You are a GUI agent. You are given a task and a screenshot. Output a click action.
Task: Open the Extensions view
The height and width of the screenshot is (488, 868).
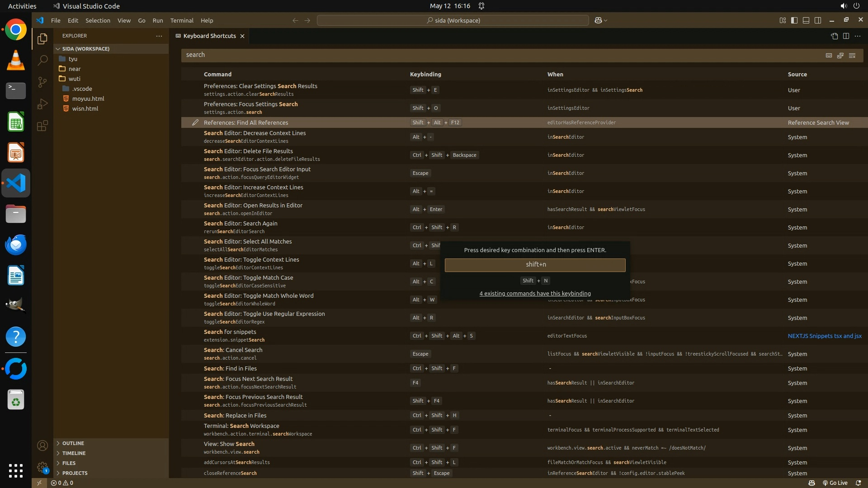(42, 126)
